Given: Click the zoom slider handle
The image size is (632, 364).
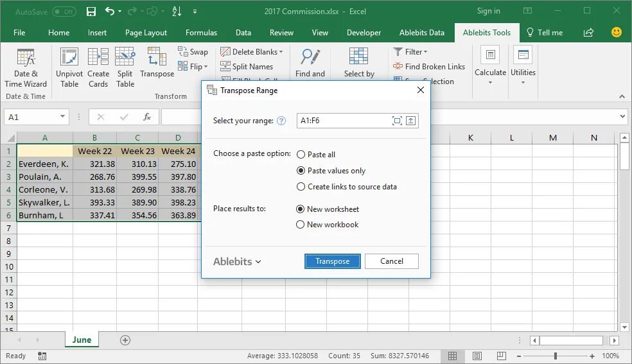Looking at the screenshot, I should pos(556,356).
